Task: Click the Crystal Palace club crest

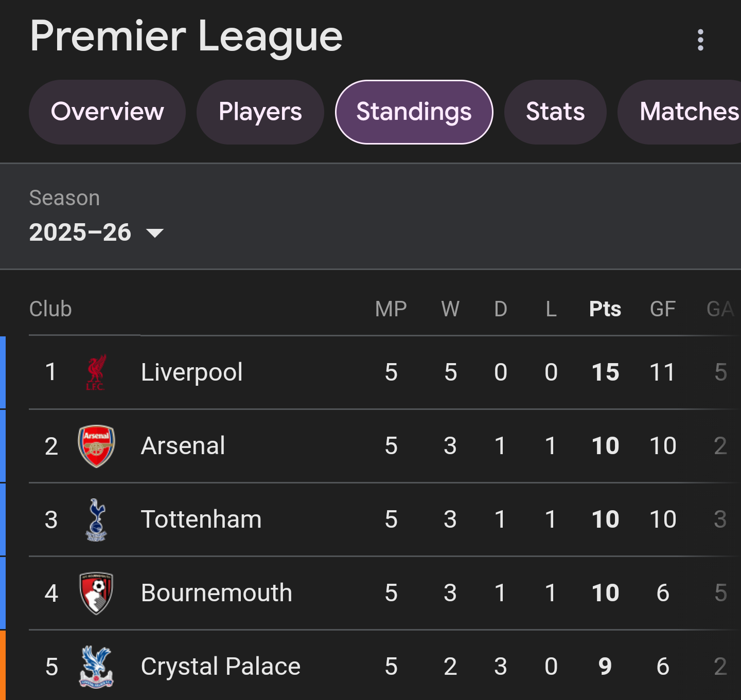Action: [96, 667]
